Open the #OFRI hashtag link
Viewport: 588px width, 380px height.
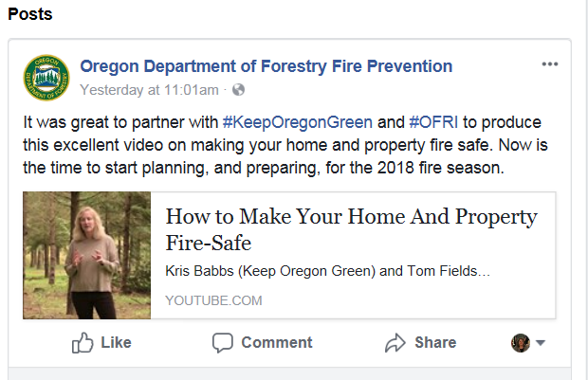[435, 122]
